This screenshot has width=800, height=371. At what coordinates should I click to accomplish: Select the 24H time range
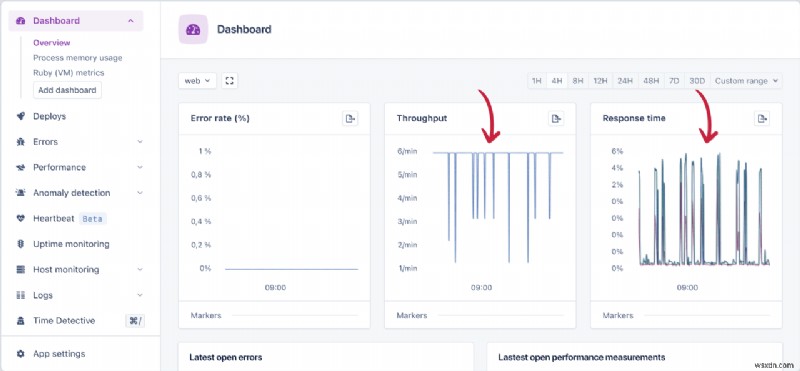point(626,81)
